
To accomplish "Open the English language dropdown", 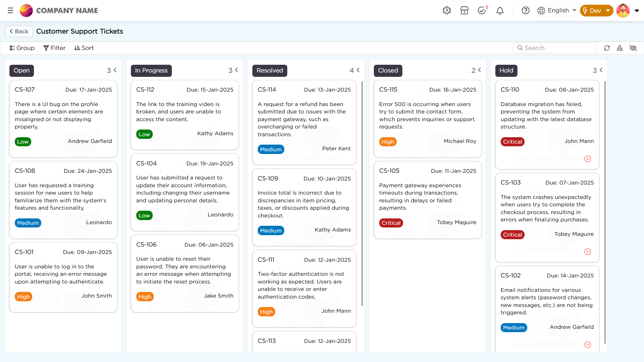I will point(557,10).
